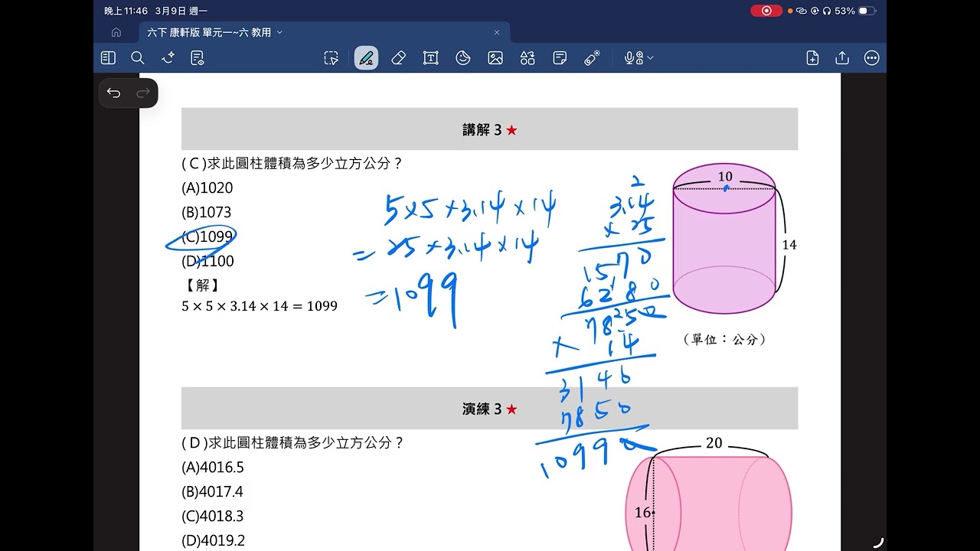Tap the circled answer (C)1099

coord(207,236)
